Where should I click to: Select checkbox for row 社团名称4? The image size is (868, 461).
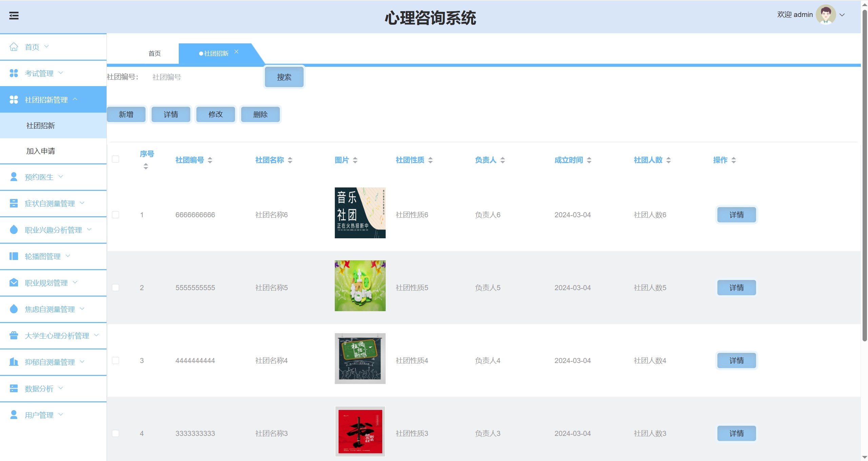pos(116,361)
